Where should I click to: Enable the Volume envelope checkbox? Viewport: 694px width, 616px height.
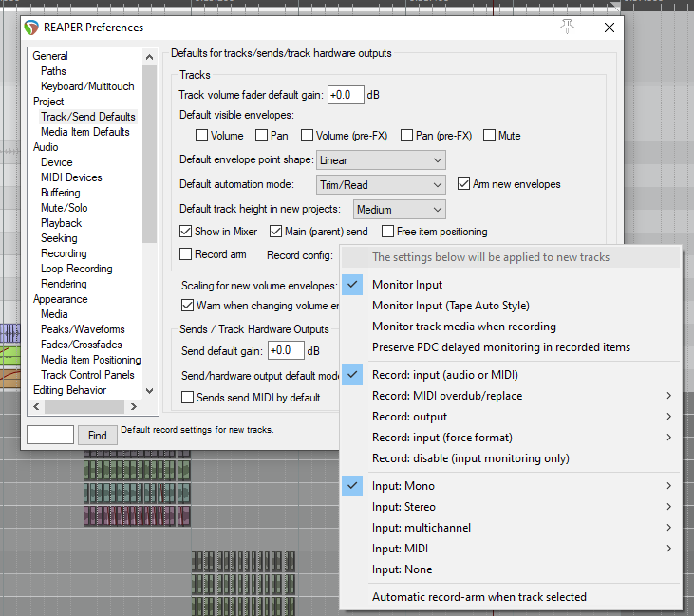click(x=201, y=136)
